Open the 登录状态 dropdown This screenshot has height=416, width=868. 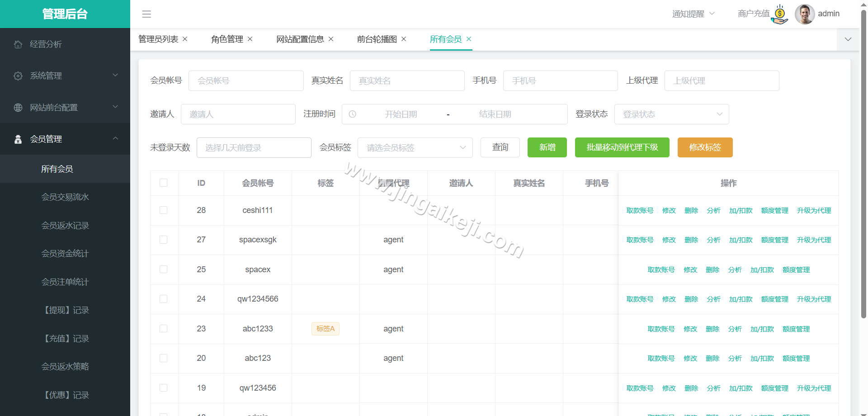coord(671,114)
